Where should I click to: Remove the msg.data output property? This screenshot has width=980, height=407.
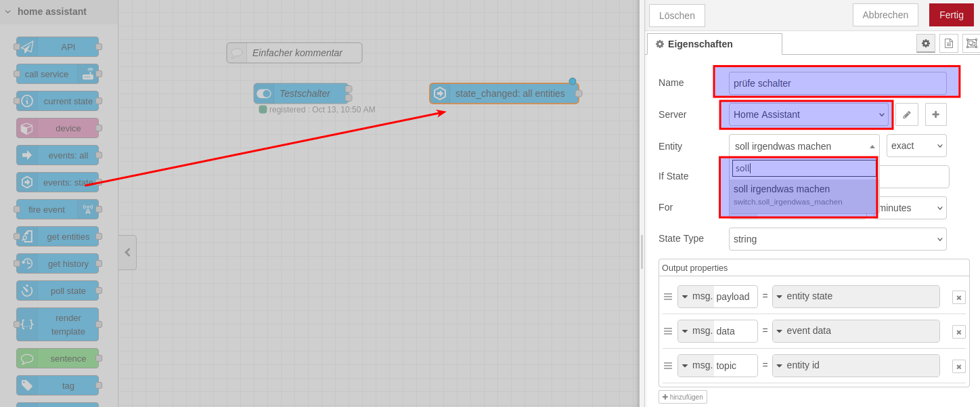coord(958,332)
